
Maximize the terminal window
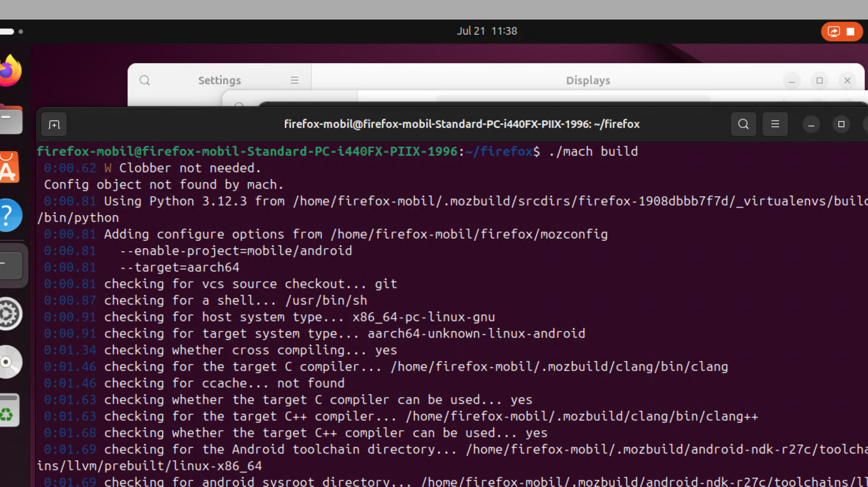(841, 124)
